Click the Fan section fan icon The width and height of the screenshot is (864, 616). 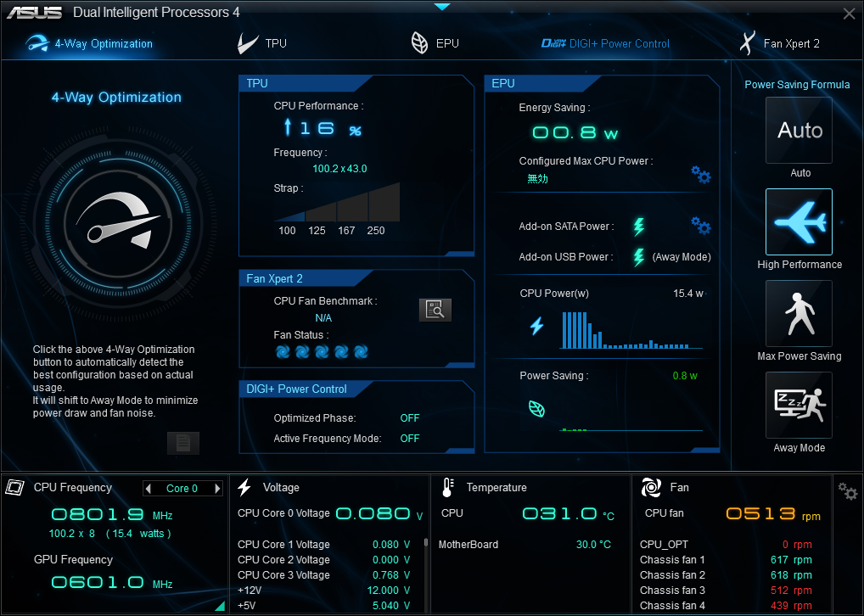(x=651, y=488)
